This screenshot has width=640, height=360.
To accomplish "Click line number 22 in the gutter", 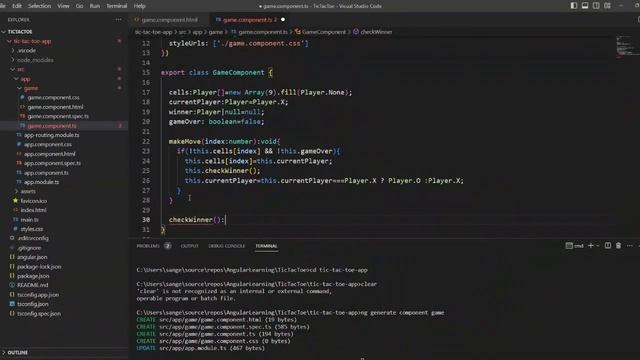I will [x=146, y=141].
